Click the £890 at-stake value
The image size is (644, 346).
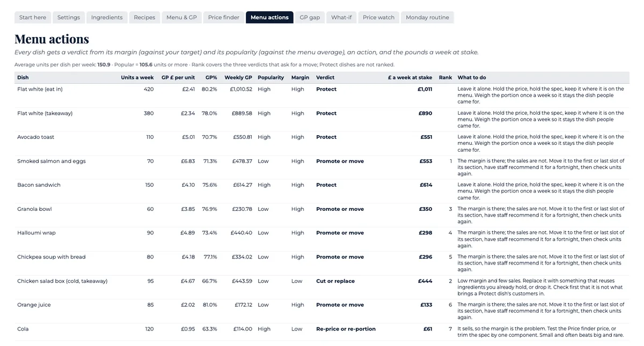tap(426, 113)
